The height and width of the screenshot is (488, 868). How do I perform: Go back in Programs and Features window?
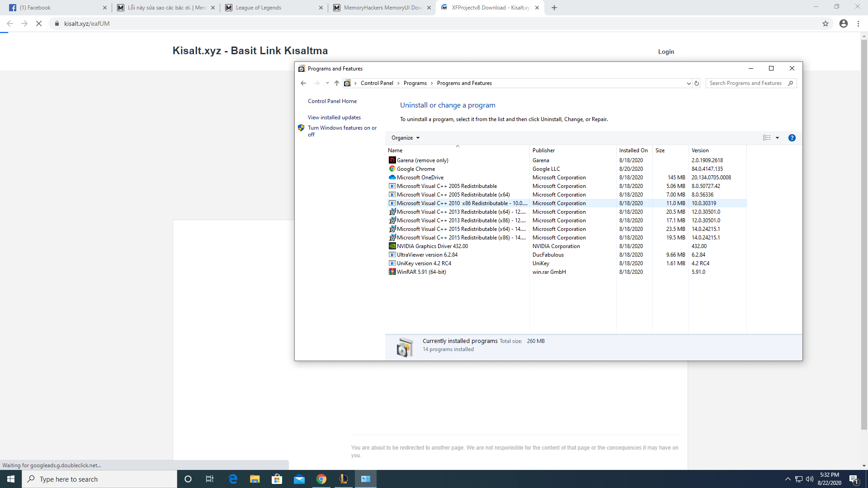[x=303, y=83]
